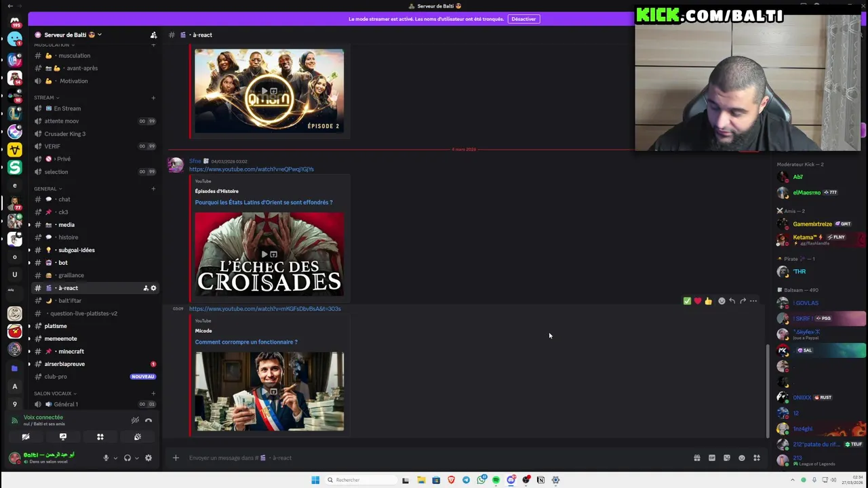Image resolution: width=868 pixels, height=488 pixels.
Task: Open the histoire text channel
Action: tap(95, 237)
